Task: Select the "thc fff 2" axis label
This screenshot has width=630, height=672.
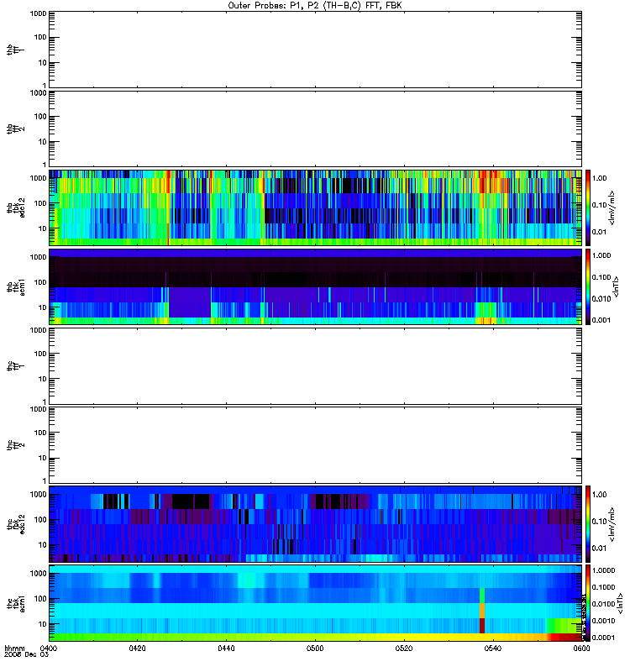Action: tap(15, 445)
